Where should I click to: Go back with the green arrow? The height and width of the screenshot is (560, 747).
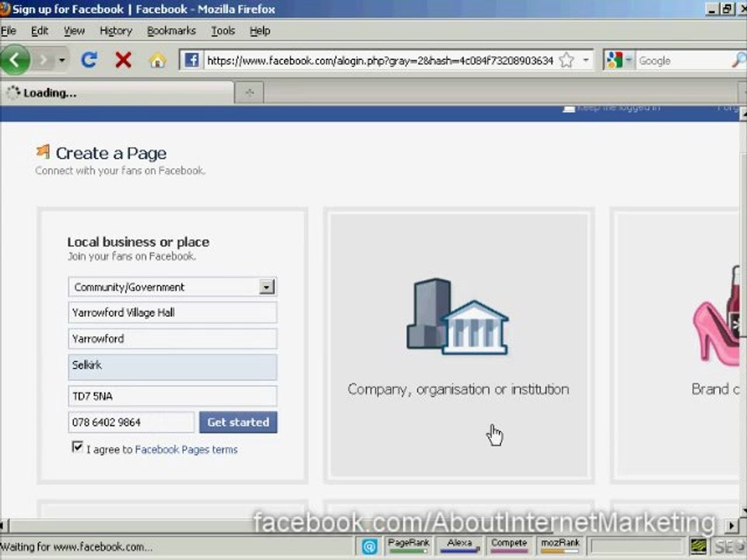click(x=14, y=61)
